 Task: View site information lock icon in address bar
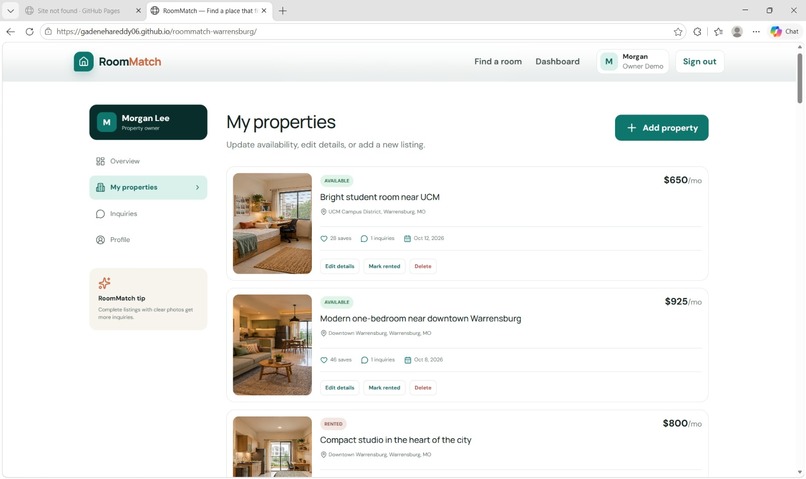point(48,32)
